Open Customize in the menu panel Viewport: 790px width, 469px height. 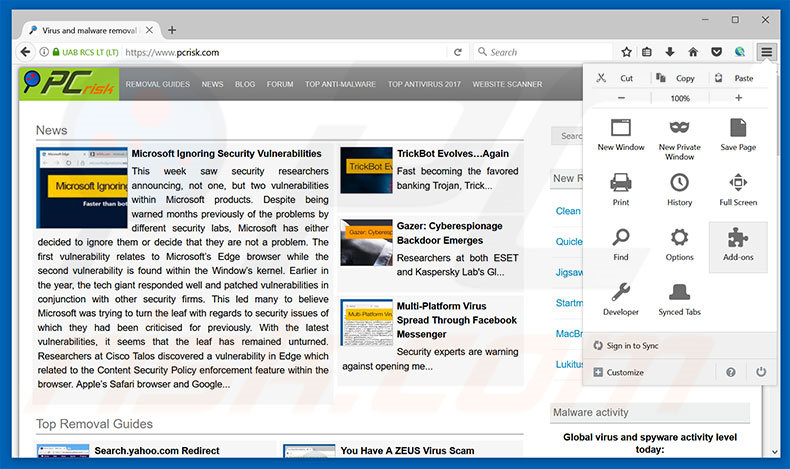[x=619, y=372]
